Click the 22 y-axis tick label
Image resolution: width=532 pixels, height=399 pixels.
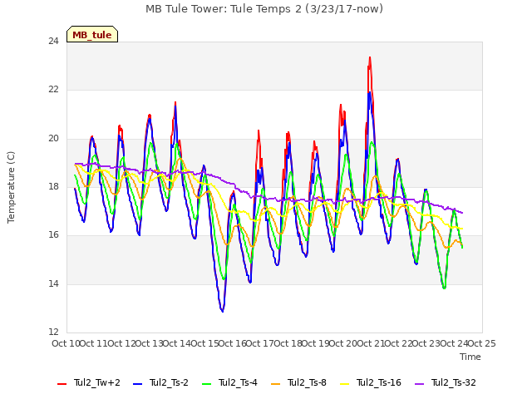pyautogui.click(x=53, y=90)
